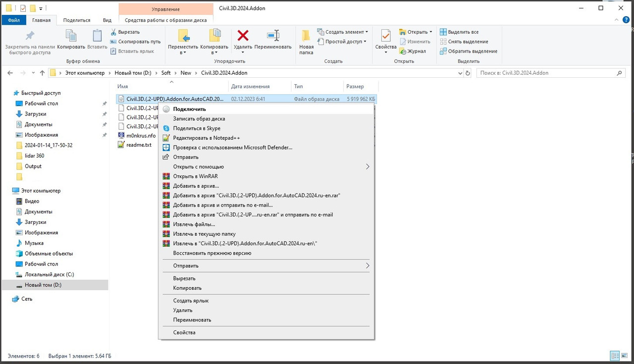
Task: Open the Отправить submenu chevron
Action: tap(368, 265)
